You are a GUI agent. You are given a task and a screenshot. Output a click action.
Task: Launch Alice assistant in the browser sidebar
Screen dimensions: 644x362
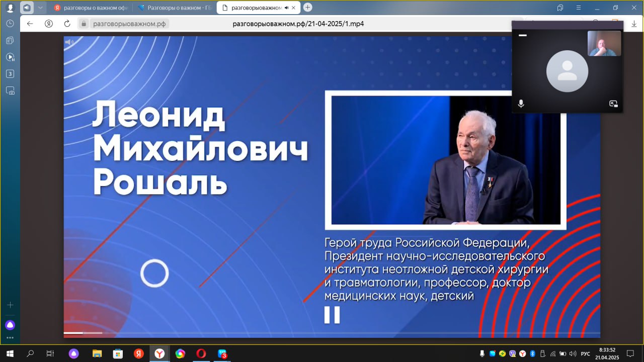pyautogui.click(x=10, y=325)
